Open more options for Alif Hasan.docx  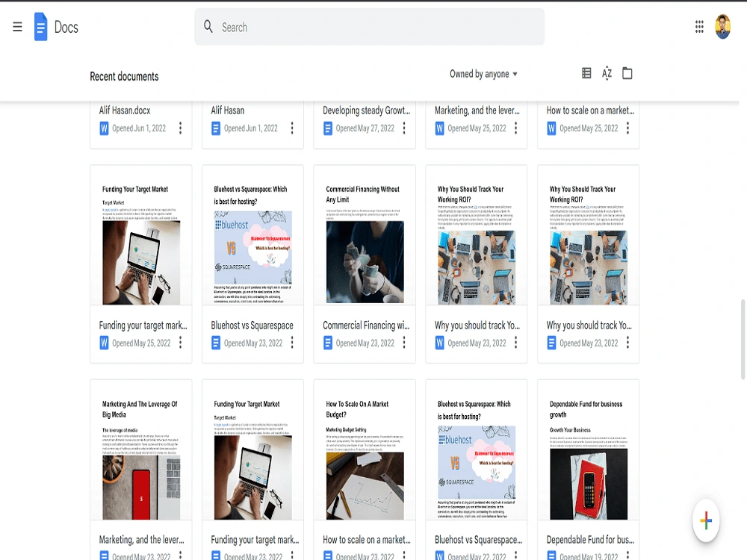tap(180, 128)
